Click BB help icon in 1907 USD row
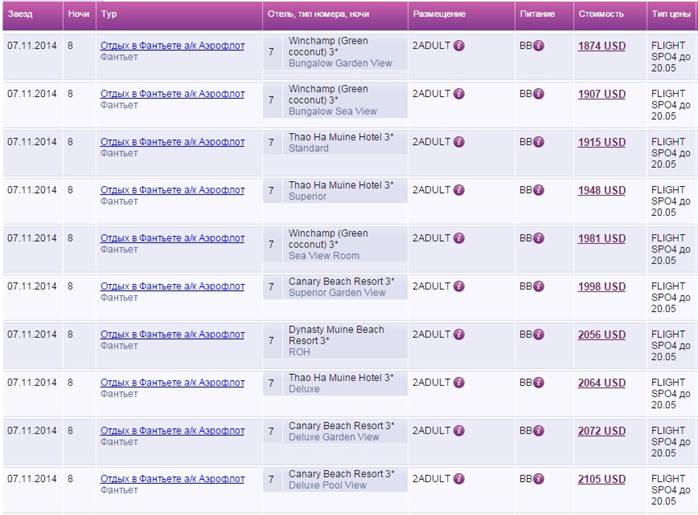 [539, 94]
